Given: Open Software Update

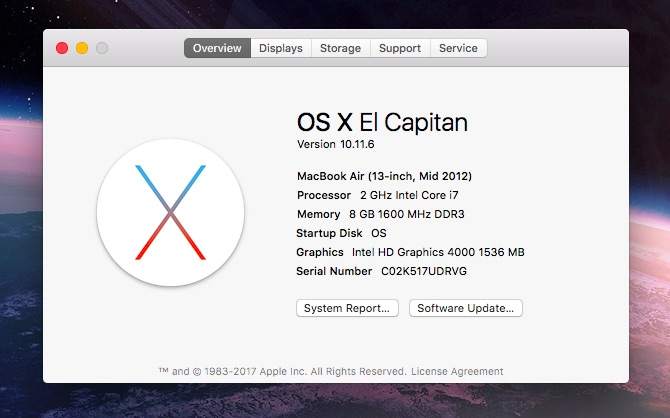Looking at the screenshot, I should point(466,308).
